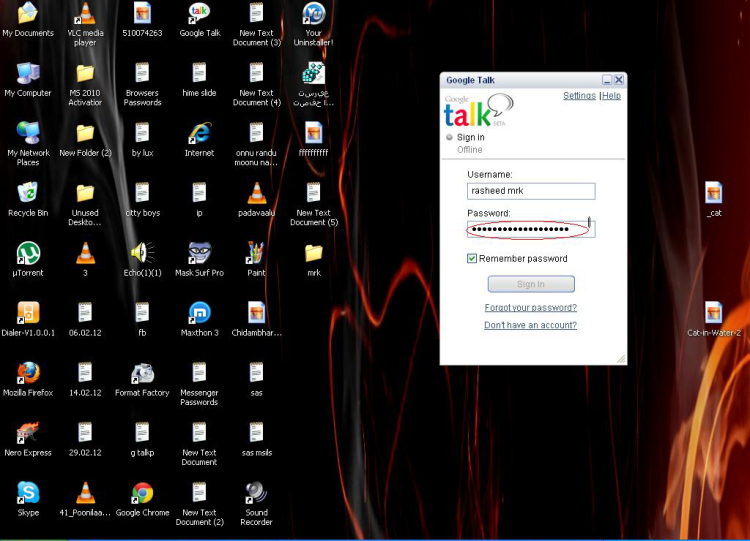Close the Google Talk window
The height and width of the screenshot is (541, 750).
click(x=618, y=80)
